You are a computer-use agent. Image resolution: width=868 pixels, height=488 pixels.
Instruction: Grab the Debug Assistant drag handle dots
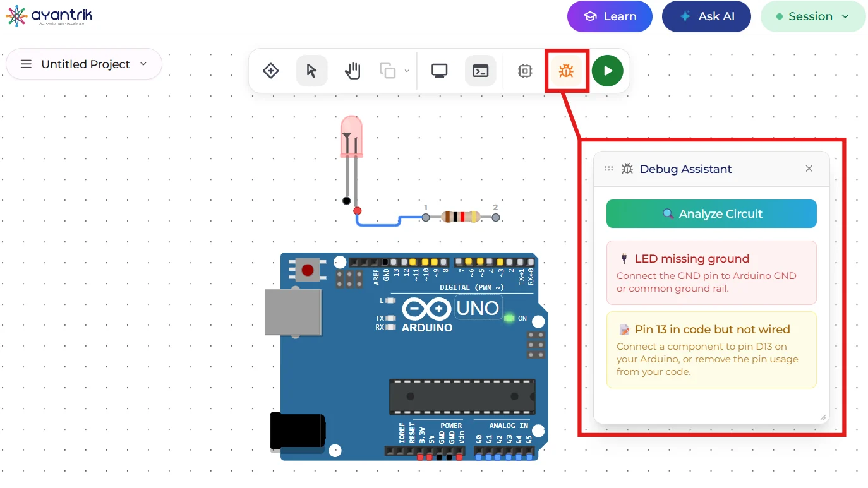[x=609, y=169]
